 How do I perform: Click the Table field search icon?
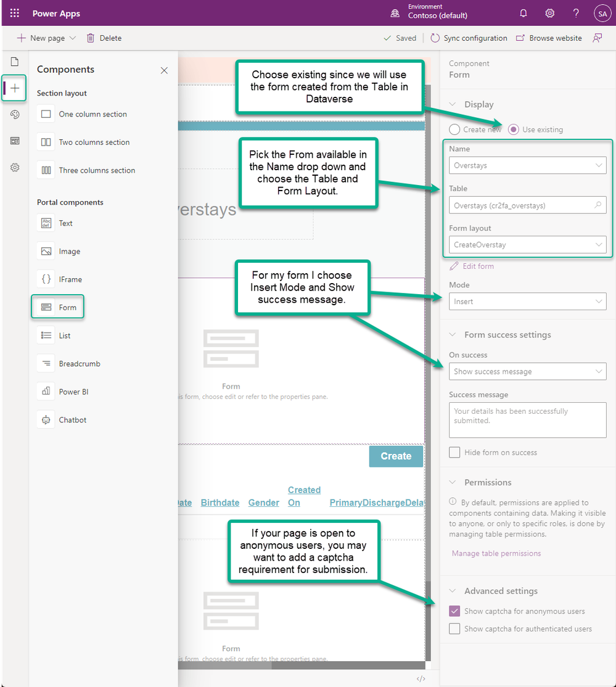(x=598, y=205)
